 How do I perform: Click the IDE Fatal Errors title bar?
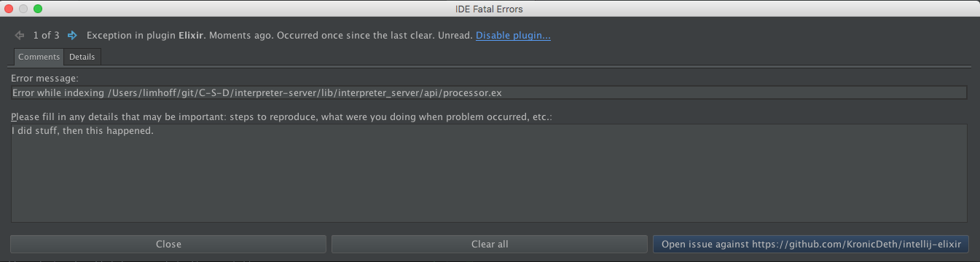(490, 9)
